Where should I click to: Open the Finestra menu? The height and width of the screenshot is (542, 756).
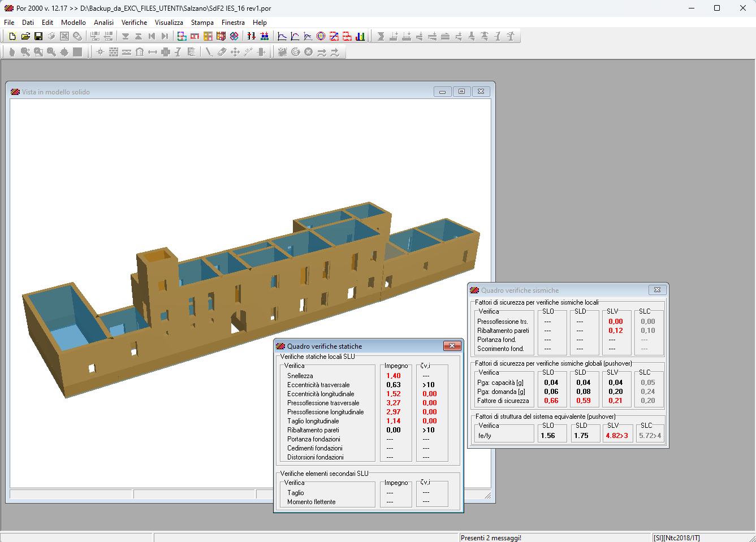[233, 23]
